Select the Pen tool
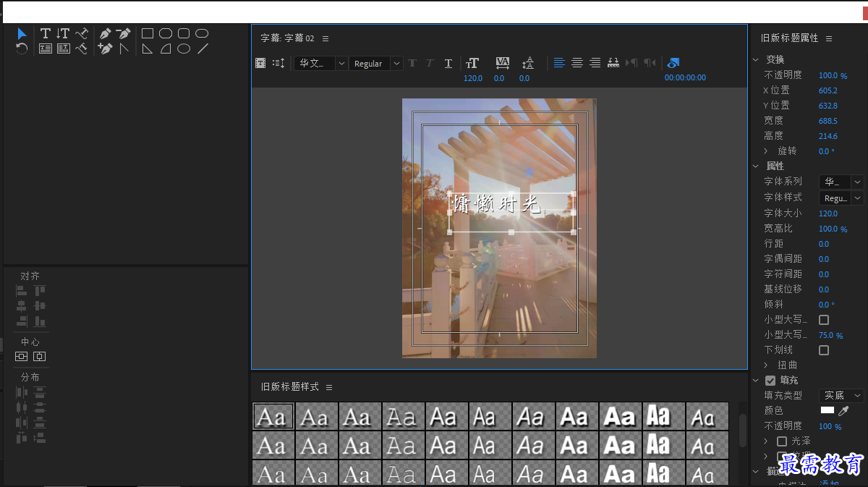Viewport: 868px width, 487px height. point(106,33)
